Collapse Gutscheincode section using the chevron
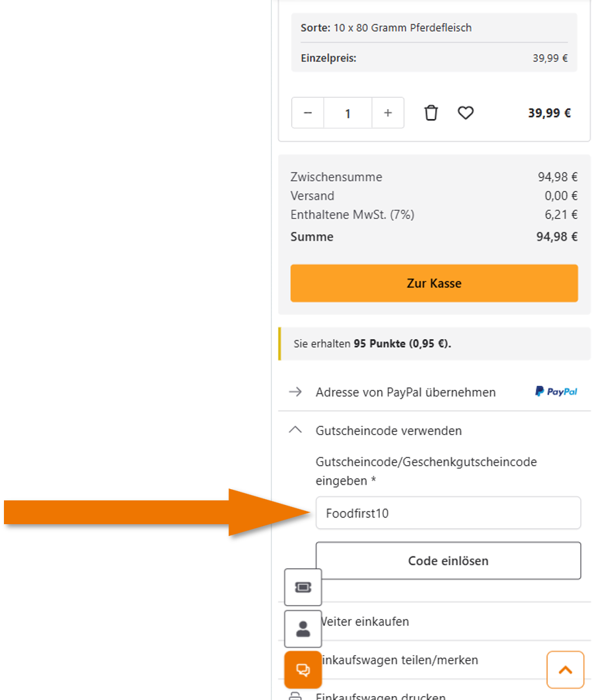The width and height of the screenshot is (592, 700). [296, 430]
